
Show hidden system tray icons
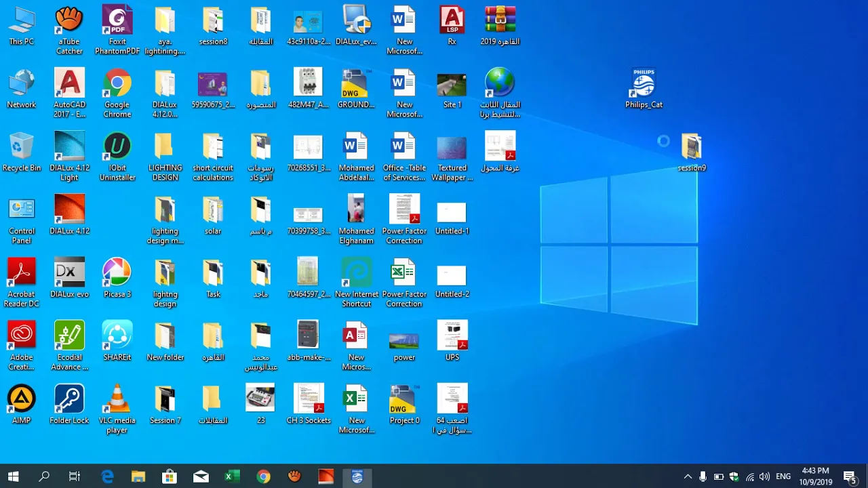point(688,476)
